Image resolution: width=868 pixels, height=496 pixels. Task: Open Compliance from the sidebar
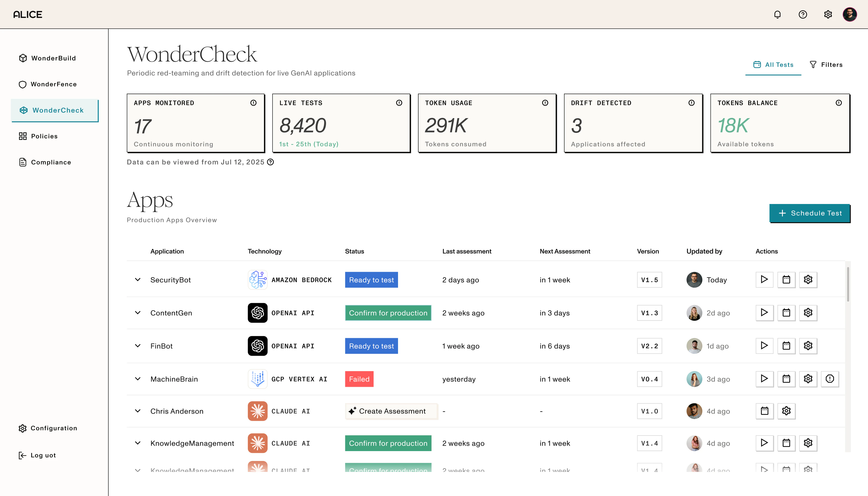(51, 162)
